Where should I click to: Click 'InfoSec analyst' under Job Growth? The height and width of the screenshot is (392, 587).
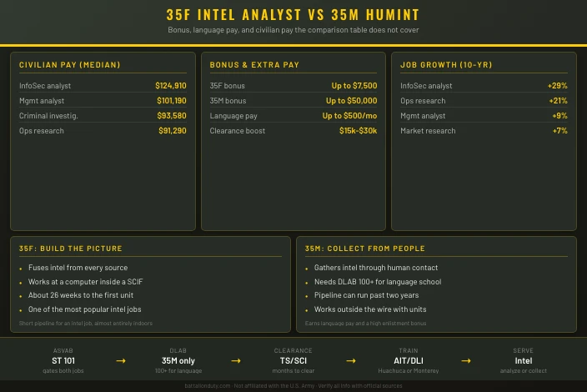[426, 86]
